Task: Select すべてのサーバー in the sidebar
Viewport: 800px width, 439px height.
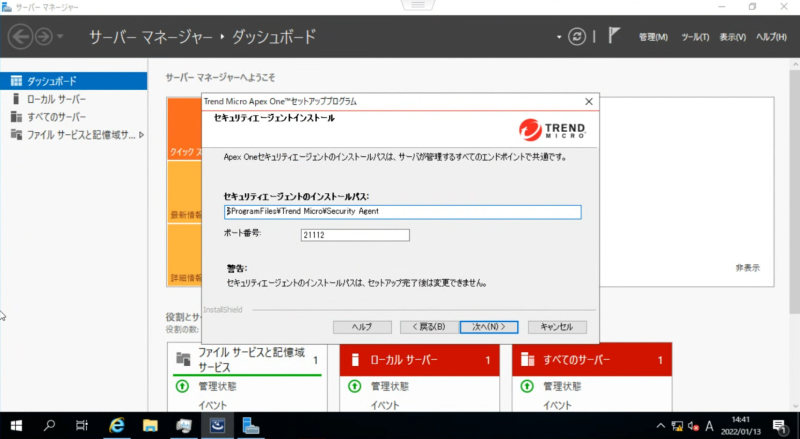Action: pos(73,117)
